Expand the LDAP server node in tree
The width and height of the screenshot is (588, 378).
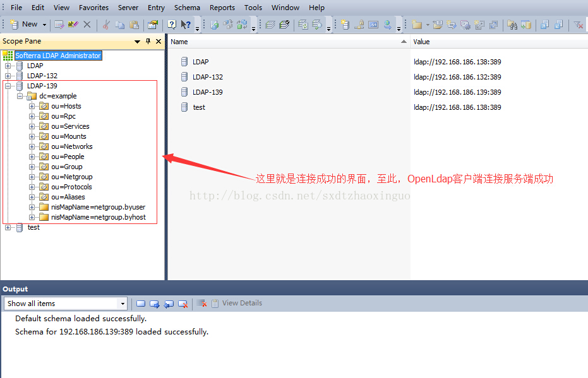(8, 66)
